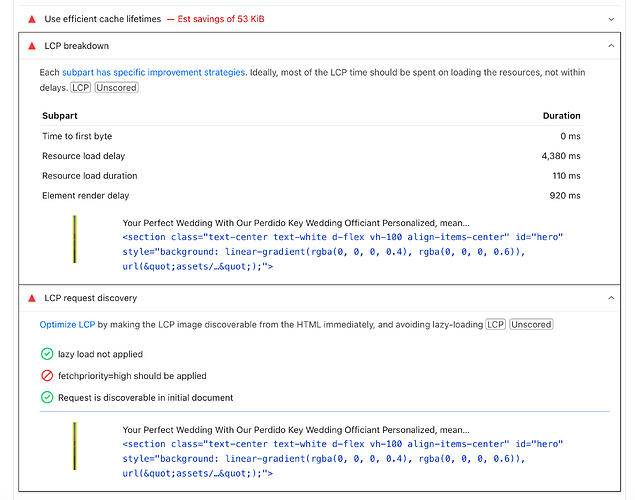Click the 'Duration' column header

(x=561, y=116)
